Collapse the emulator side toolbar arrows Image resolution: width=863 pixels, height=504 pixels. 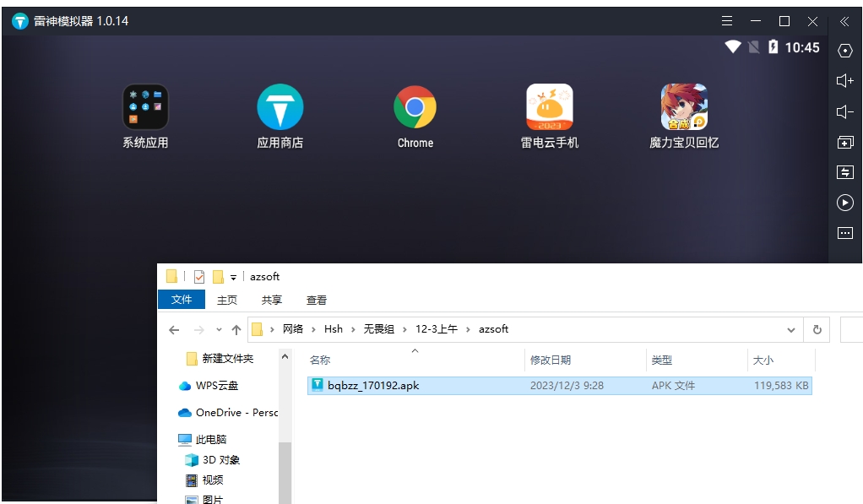coord(844,21)
